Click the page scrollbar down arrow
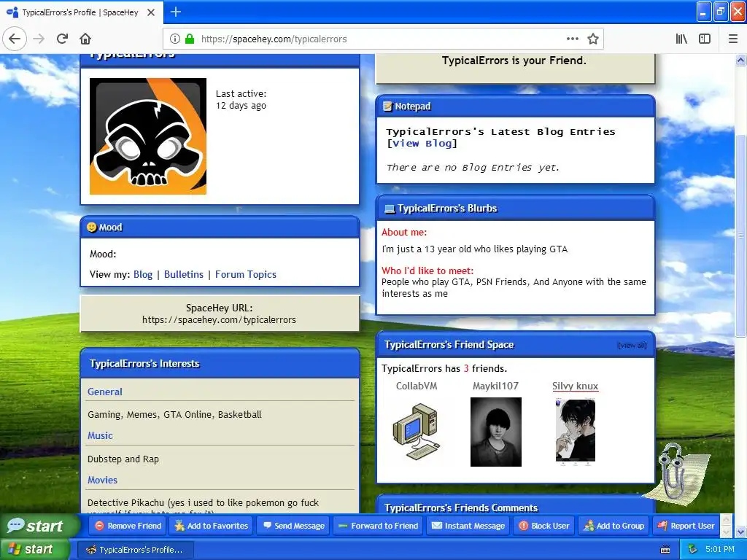The height and width of the screenshot is (560, 747). (x=740, y=532)
